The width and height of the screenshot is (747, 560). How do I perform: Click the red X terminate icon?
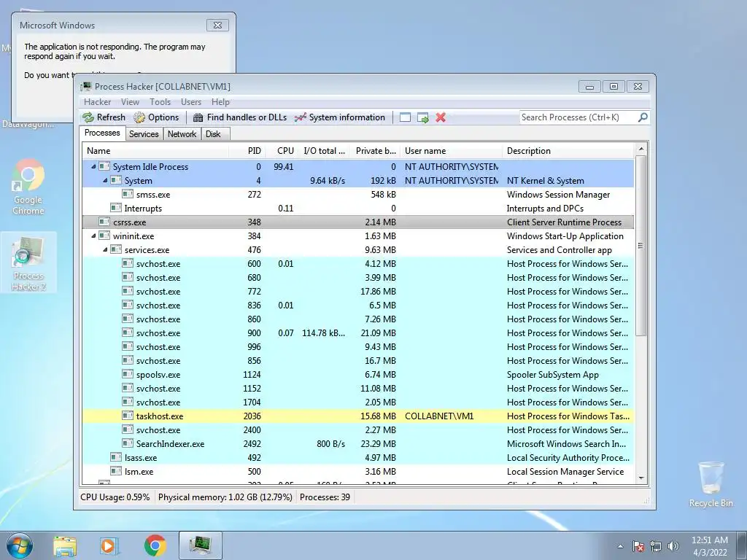pos(441,117)
